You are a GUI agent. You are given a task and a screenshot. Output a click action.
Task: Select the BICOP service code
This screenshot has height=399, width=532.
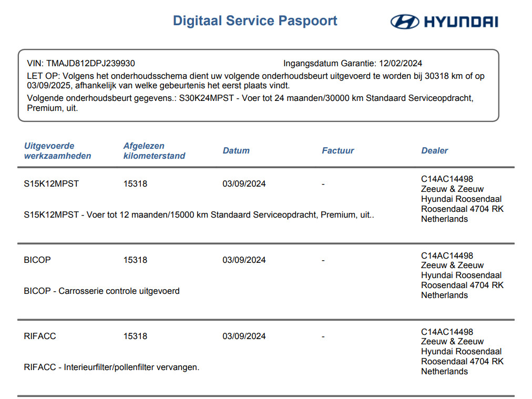[37, 260]
